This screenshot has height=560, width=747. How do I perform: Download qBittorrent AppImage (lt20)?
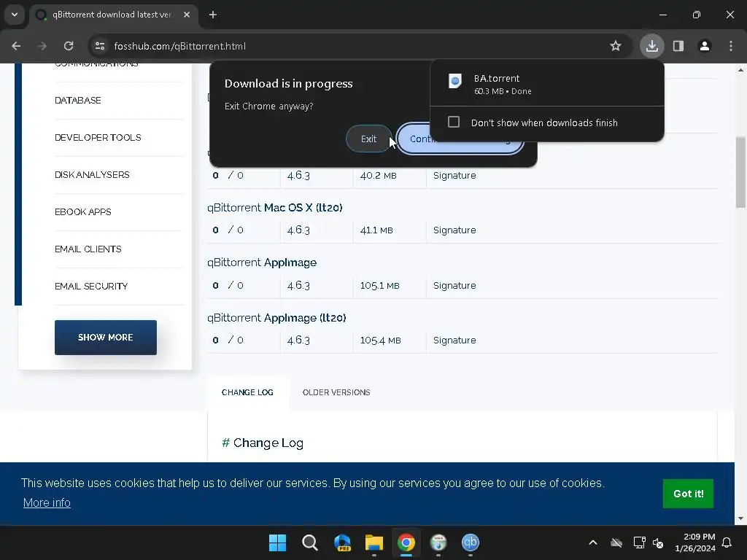276,318
